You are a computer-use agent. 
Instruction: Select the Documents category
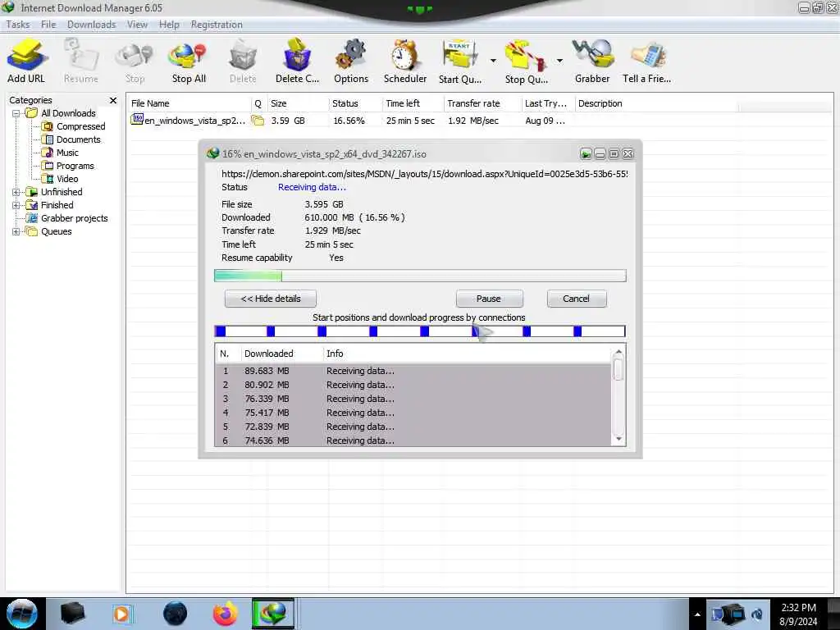71,139
